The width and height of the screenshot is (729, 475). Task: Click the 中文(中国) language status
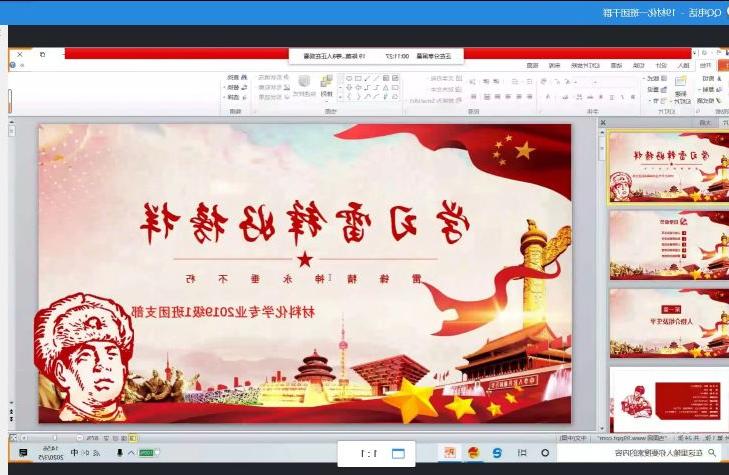point(573,438)
